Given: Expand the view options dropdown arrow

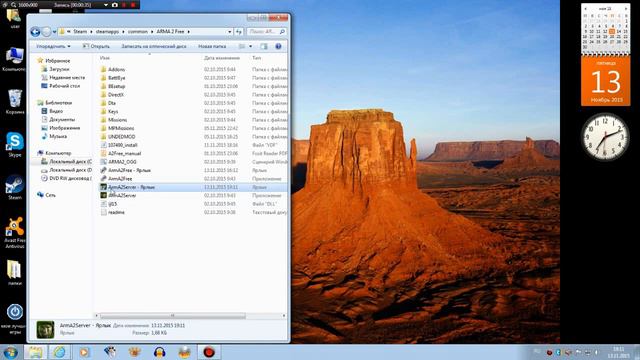Looking at the screenshot, I should point(251,47).
